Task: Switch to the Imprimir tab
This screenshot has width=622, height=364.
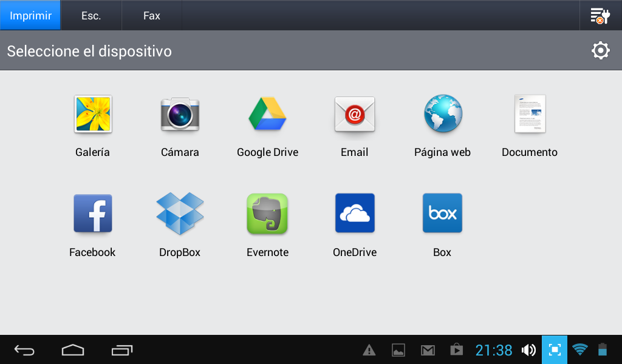Action: (x=30, y=15)
